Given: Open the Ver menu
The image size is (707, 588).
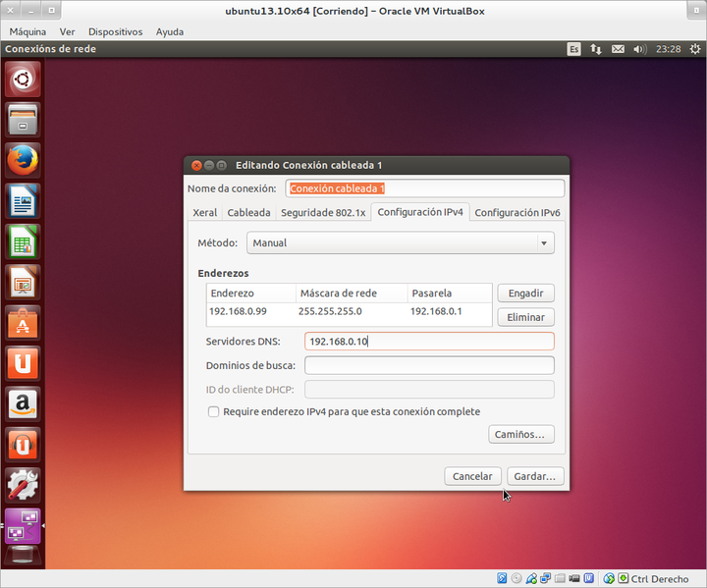Looking at the screenshot, I should tap(67, 32).
